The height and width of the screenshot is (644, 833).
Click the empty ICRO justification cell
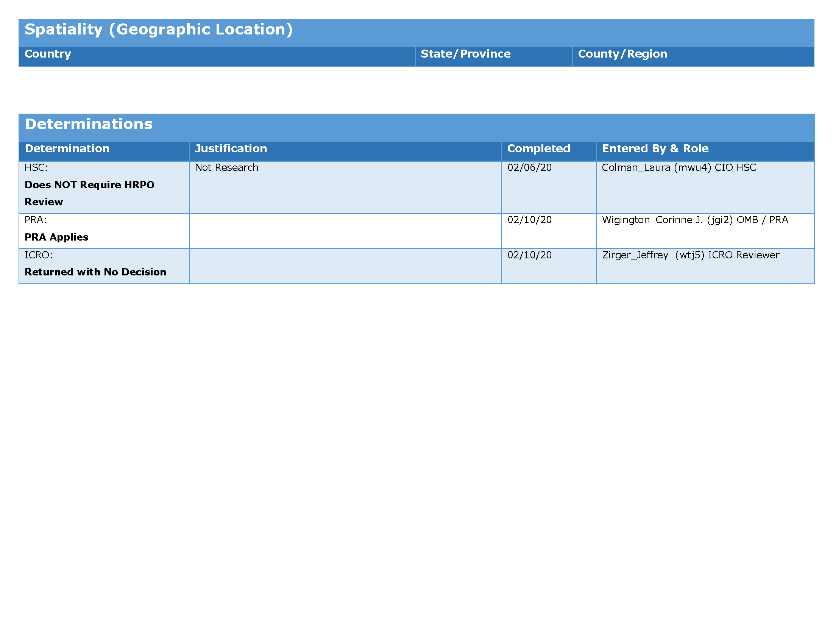tap(345, 266)
